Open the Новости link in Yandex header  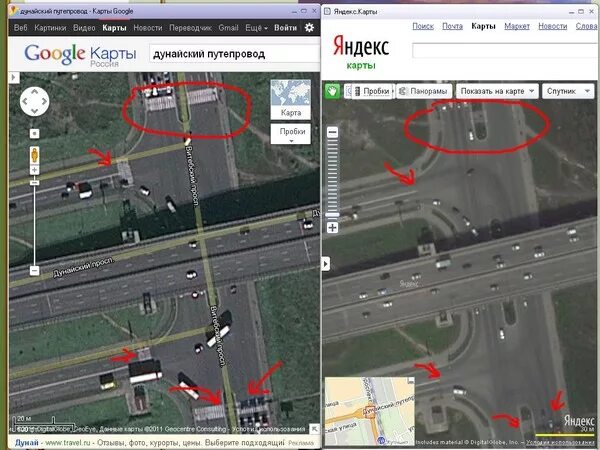click(553, 26)
